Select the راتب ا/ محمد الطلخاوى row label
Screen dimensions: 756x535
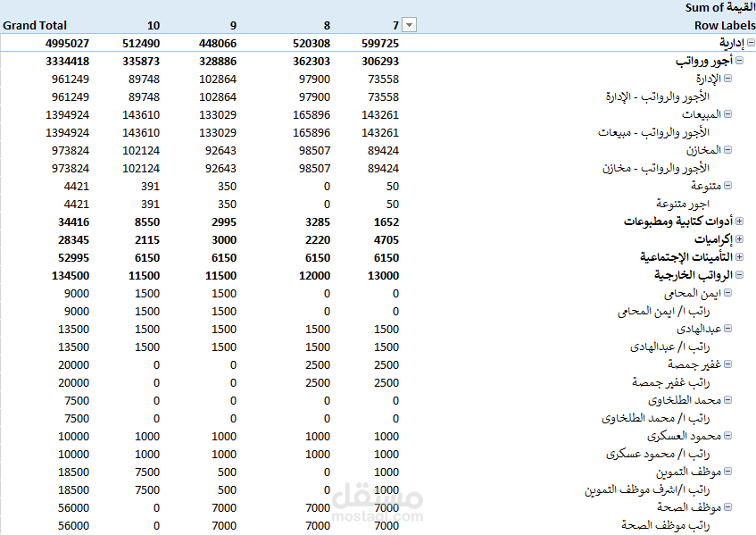[656, 418]
